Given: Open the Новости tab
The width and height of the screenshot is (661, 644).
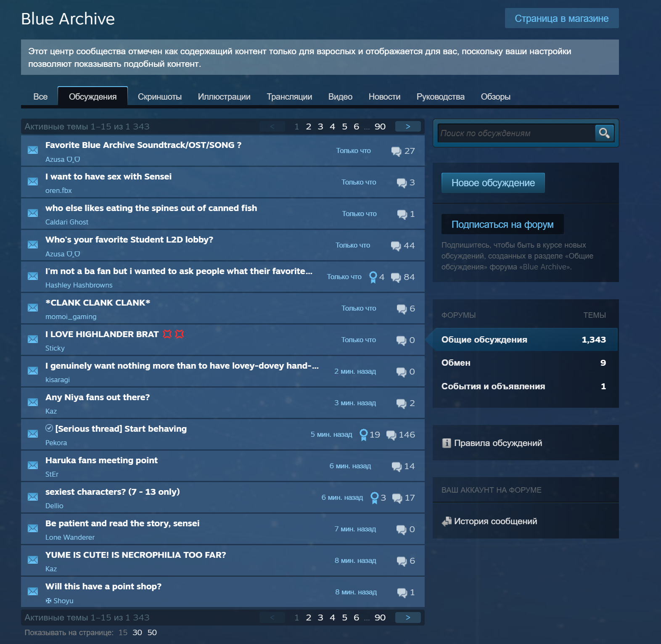Looking at the screenshot, I should pos(384,97).
